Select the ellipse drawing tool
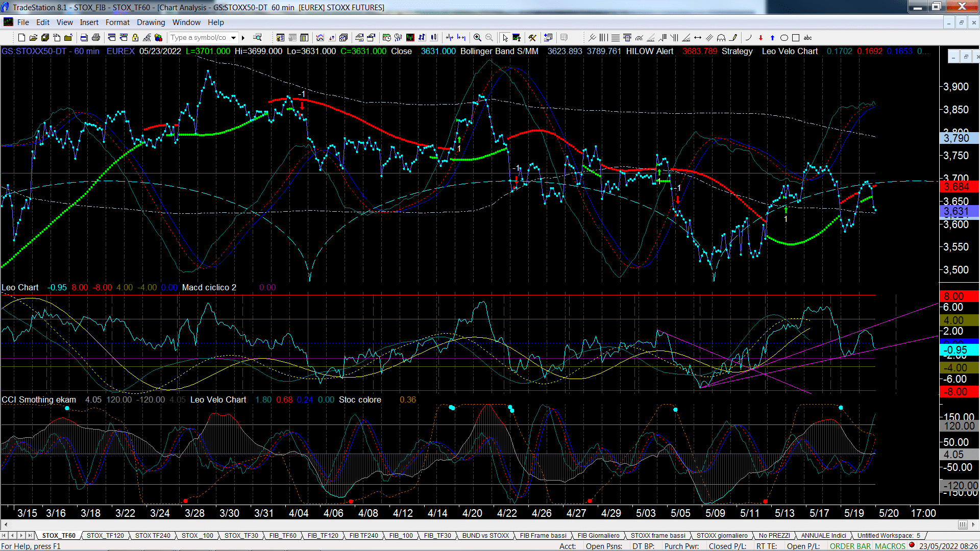This screenshot has height=551, width=980. [x=784, y=38]
